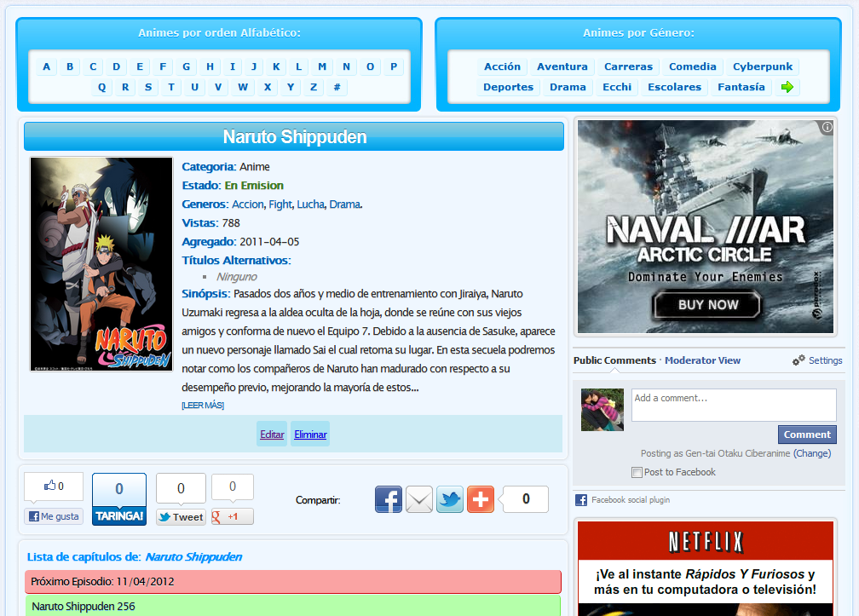Filter animes by the letter W

(x=243, y=87)
